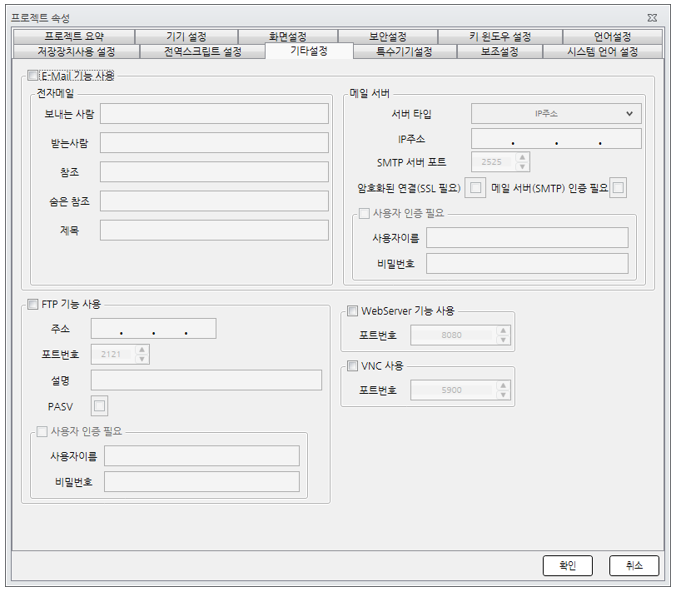The image size is (676, 593).
Task: Select the 기타설정 tab
Action: 309,51
